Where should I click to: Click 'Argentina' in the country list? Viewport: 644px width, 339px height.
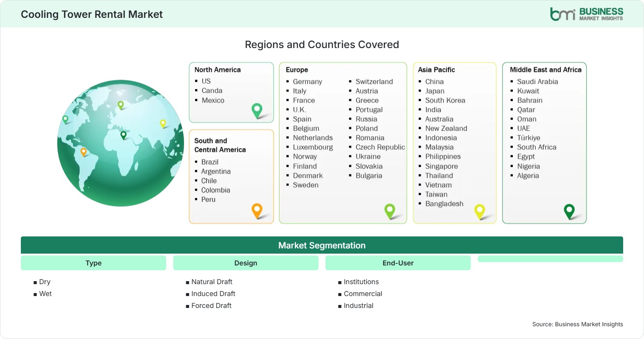[x=216, y=171]
